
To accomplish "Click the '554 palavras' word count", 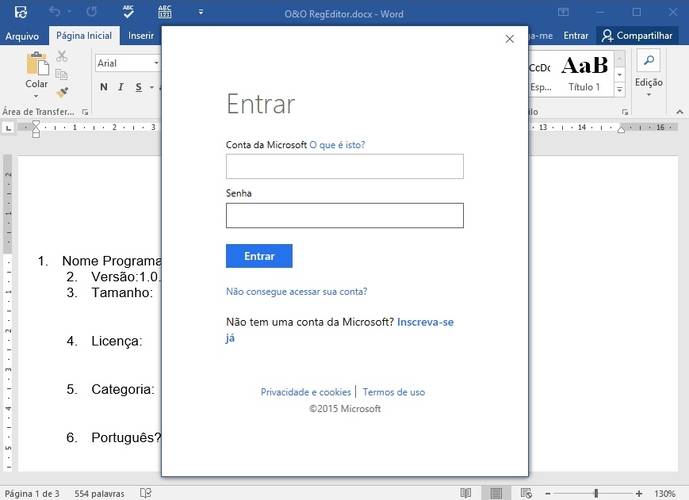I will pyautogui.click(x=99, y=493).
